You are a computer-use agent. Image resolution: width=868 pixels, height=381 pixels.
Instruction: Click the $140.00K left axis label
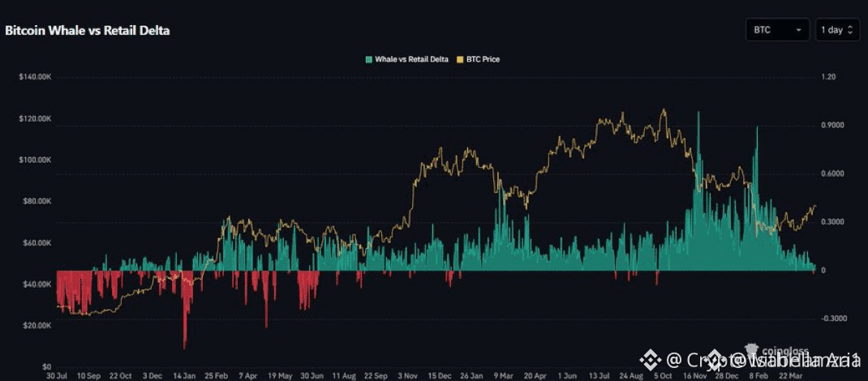click(36, 77)
